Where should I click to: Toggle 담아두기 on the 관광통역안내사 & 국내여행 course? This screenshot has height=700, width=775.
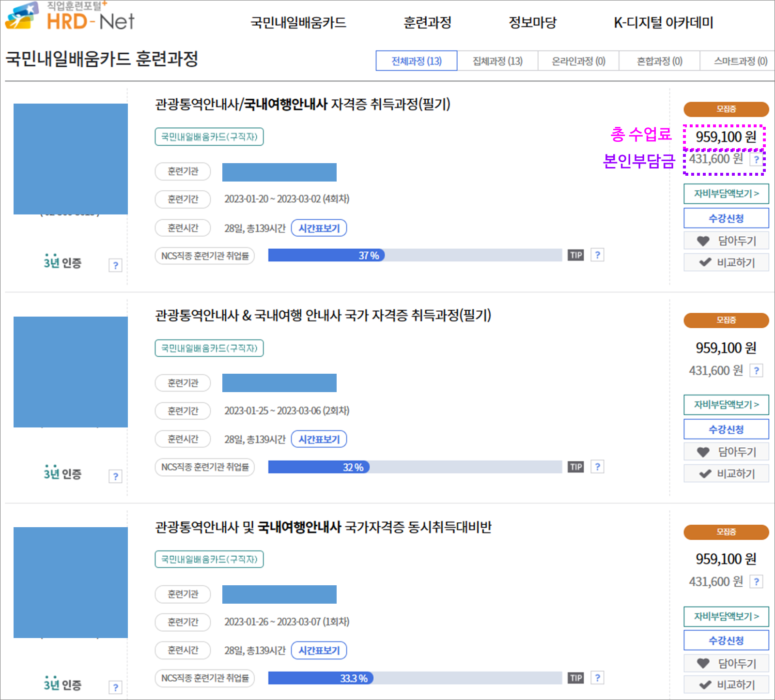pyautogui.click(x=726, y=451)
